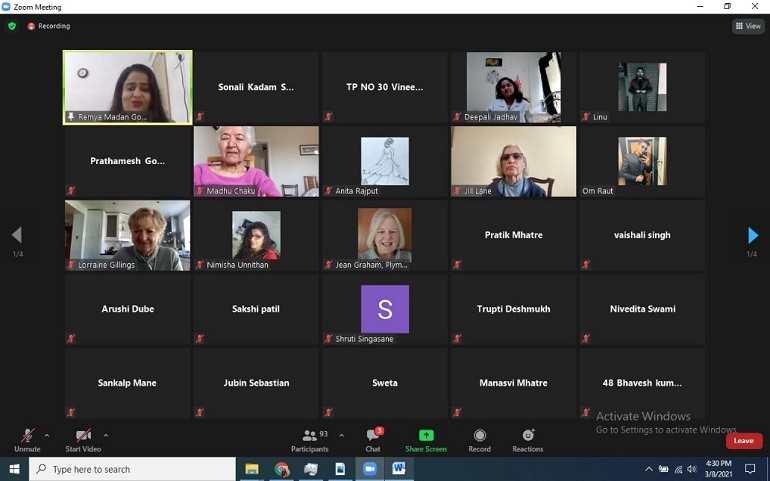Screen dimensions: 770x481
Task: Go to next page of participants
Action: pos(753,235)
